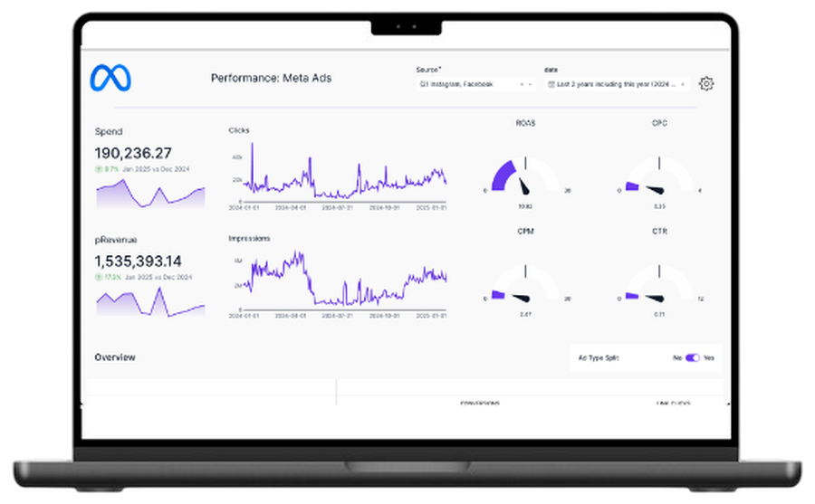Viewport: 815px width, 504px height.
Task: Click the CPC gauge chart
Action: tap(659, 176)
